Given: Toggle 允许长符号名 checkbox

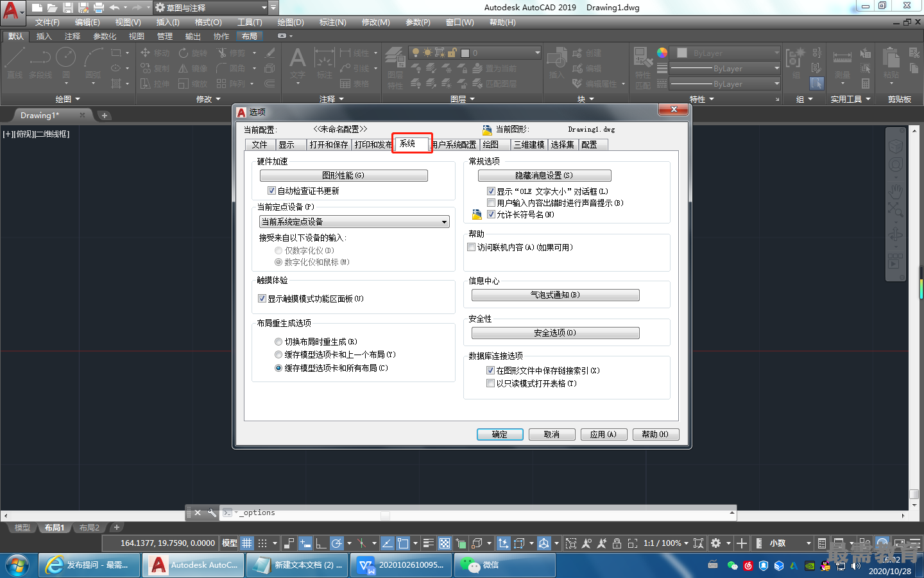Looking at the screenshot, I should [x=491, y=215].
